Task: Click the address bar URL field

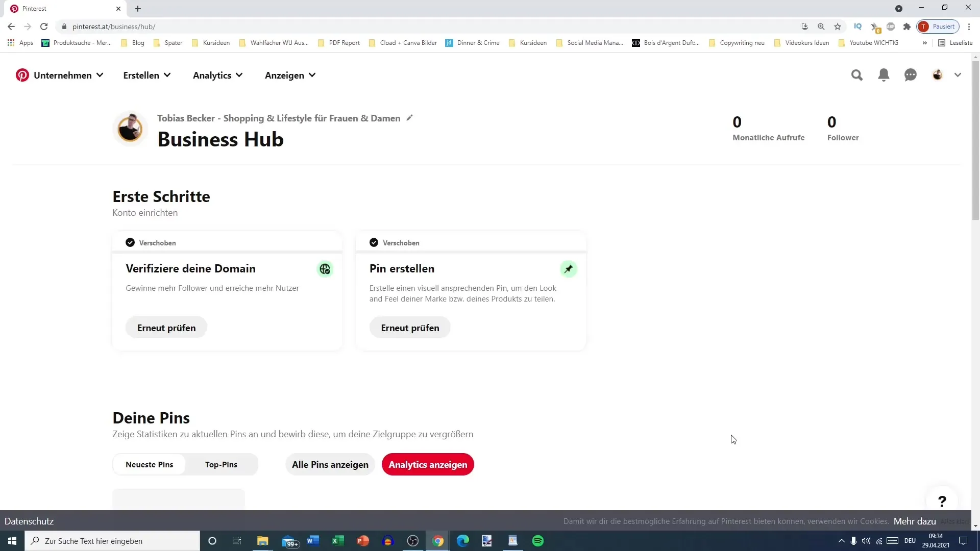Action: (x=429, y=27)
